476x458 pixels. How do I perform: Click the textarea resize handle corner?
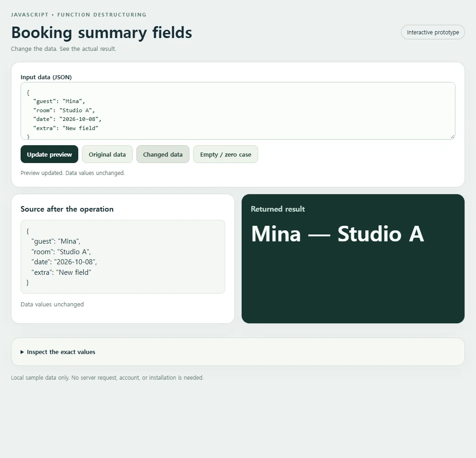point(452,136)
